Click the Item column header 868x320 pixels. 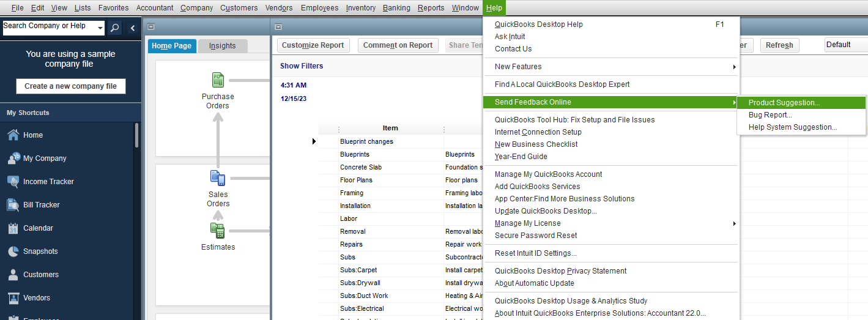(x=390, y=128)
